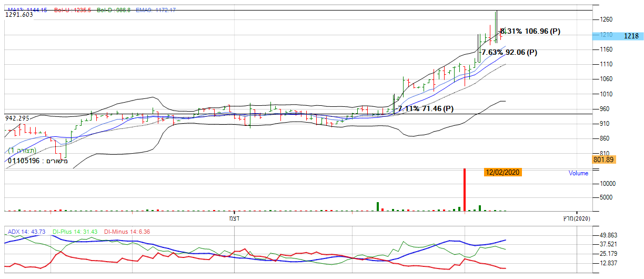Image resolution: width=644 pixels, height=279 pixels.
Task: Click the DI-Plus 14 indicator label
Action: click(74, 232)
